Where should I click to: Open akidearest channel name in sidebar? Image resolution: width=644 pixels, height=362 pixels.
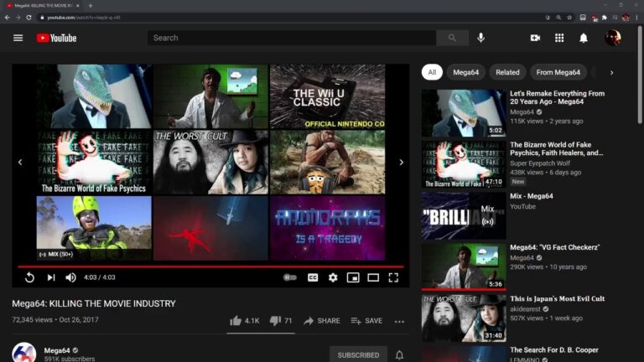click(x=526, y=309)
